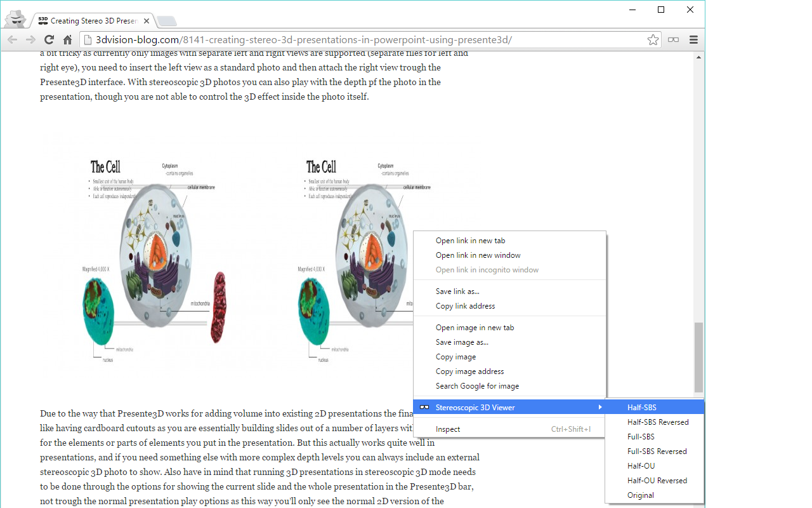812x508 pixels.
Task: Open the Stereoscopic 3D glasses extension icon
Action: click(x=673, y=39)
